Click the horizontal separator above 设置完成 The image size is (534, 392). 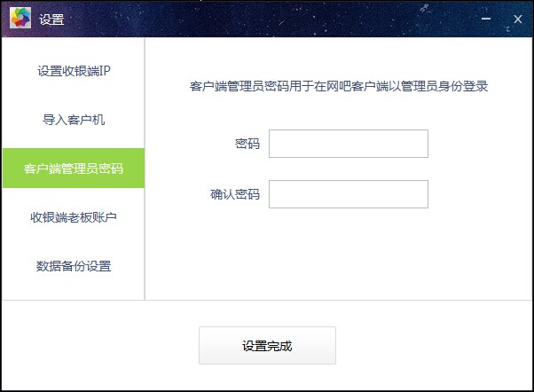coord(267,300)
